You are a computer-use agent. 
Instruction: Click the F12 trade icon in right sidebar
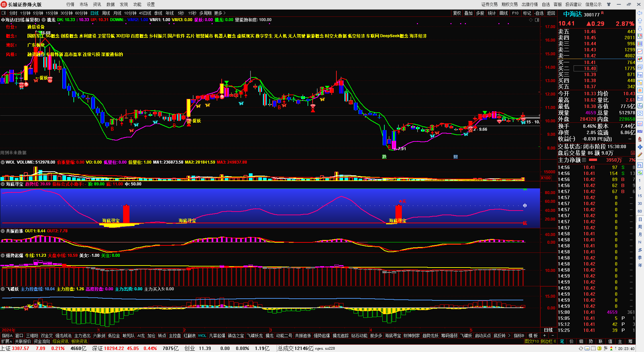(640, 98)
